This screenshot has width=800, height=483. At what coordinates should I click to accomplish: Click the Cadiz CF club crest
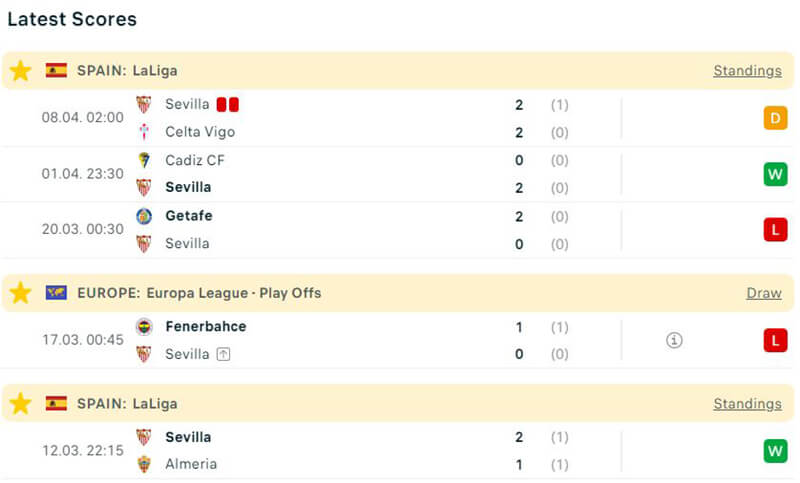point(144,160)
